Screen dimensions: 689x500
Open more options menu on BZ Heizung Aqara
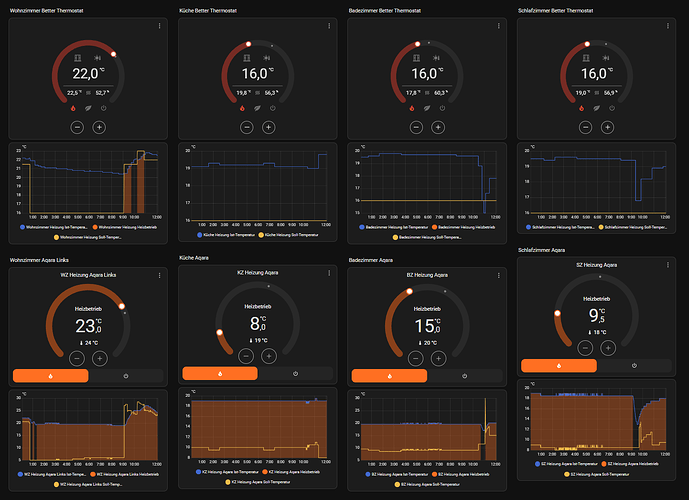point(497,273)
